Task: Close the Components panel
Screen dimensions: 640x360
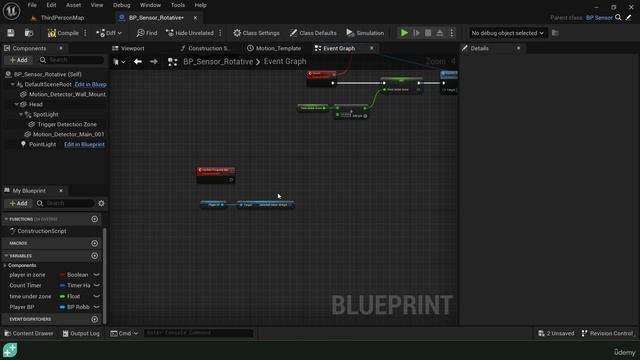Action: (x=61, y=48)
